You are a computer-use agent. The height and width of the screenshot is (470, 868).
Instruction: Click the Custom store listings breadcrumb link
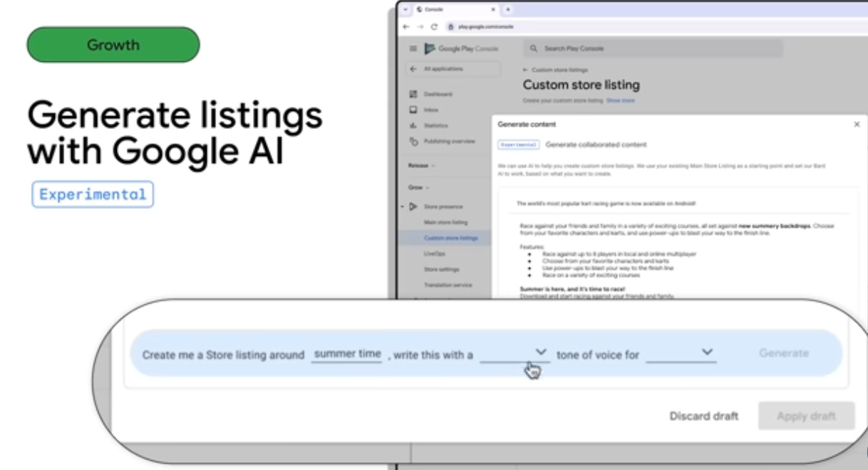[x=559, y=70]
